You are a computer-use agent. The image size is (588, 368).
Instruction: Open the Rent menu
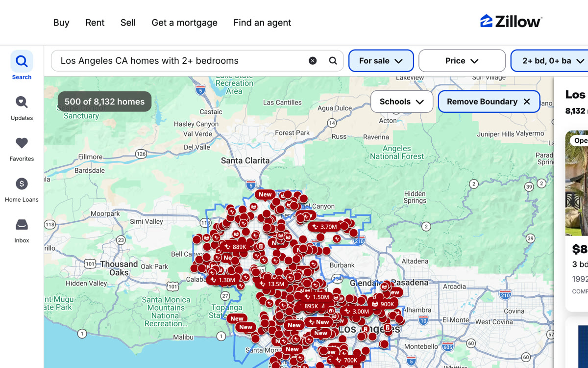pyautogui.click(x=95, y=23)
